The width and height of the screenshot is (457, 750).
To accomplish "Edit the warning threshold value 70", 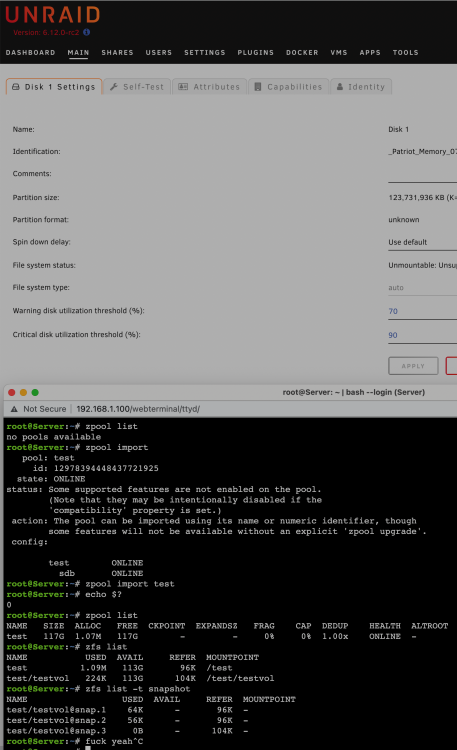I will [422, 311].
